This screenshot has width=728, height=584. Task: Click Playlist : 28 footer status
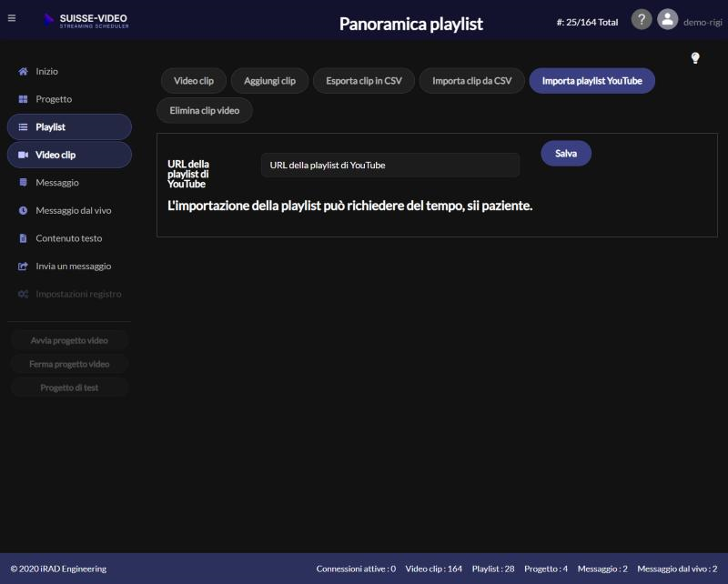tap(493, 569)
